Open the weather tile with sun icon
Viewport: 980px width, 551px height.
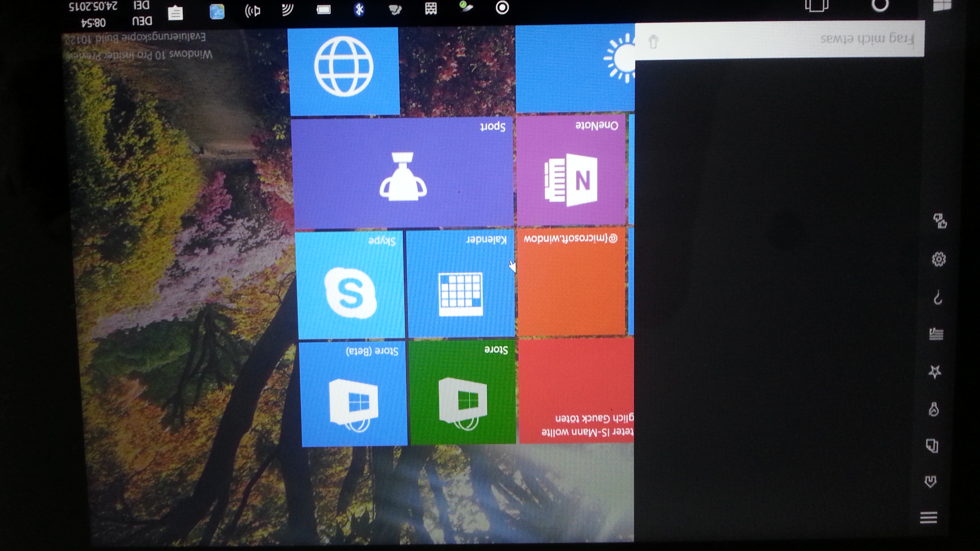tap(575, 68)
